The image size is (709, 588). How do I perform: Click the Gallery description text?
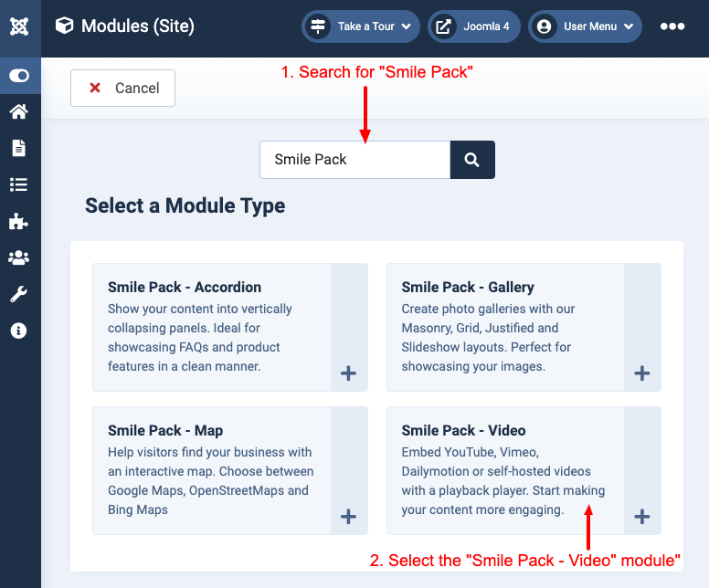pyautogui.click(x=488, y=338)
